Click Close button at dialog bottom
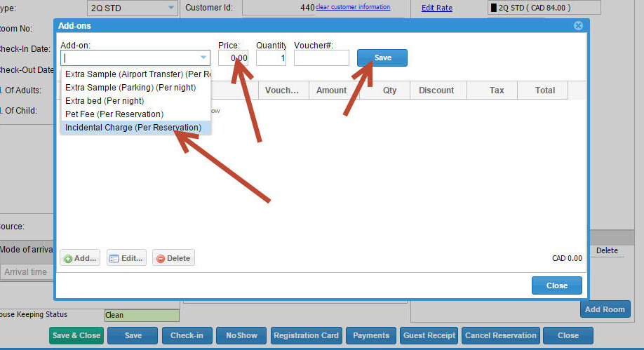The image size is (644, 350). coord(556,285)
